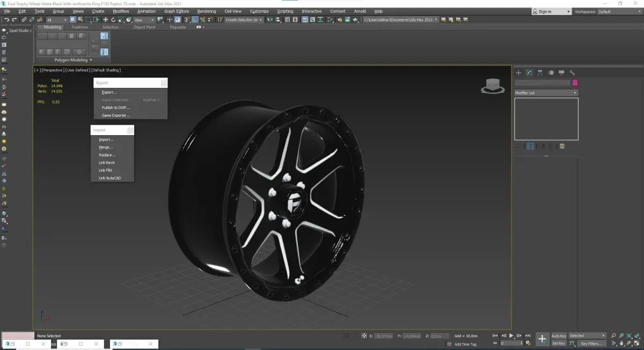Click the current frame number field
Viewport: 644px width, 350px height.
click(x=512, y=343)
